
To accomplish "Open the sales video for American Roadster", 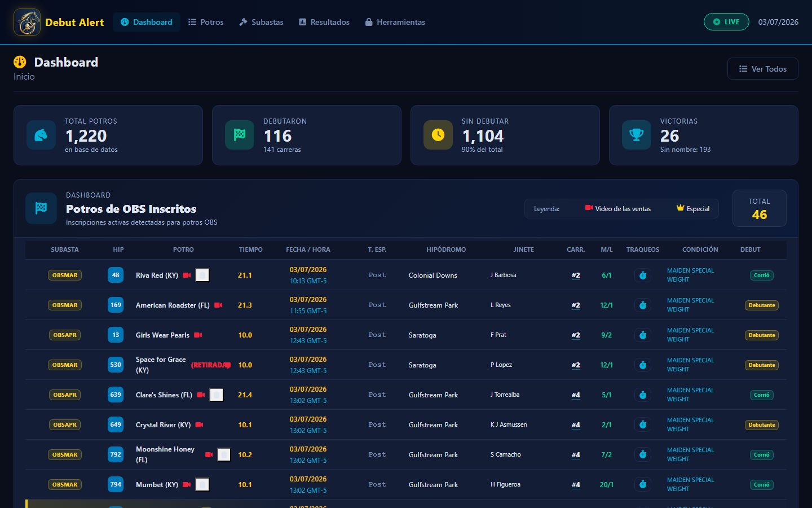I will [218, 305].
